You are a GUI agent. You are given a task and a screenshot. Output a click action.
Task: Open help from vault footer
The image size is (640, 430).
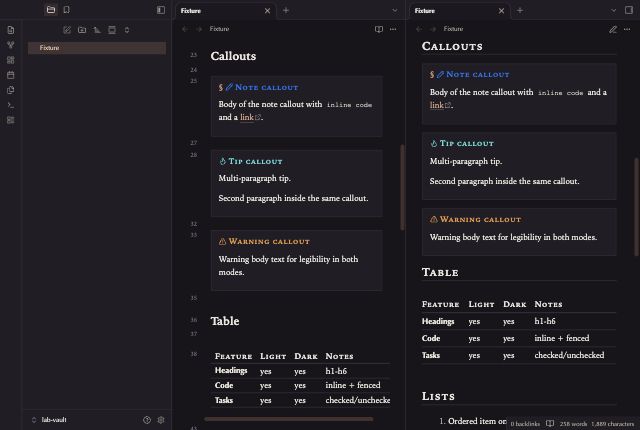(147, 420)
